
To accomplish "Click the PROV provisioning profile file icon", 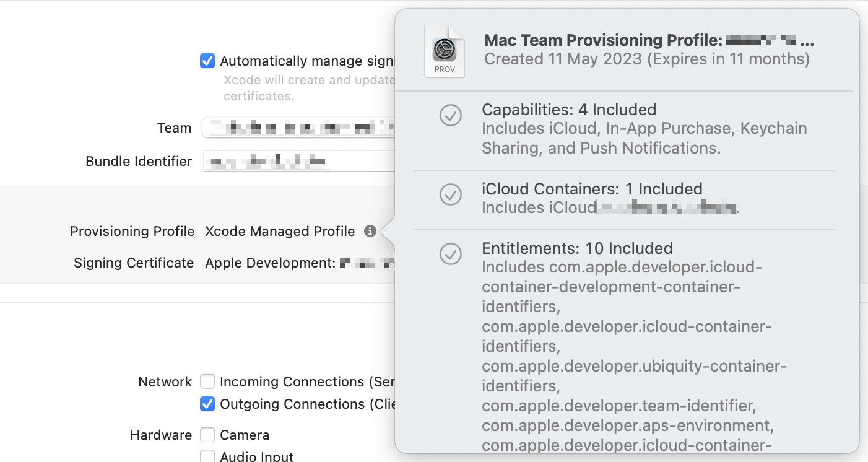I will [445, 51].
